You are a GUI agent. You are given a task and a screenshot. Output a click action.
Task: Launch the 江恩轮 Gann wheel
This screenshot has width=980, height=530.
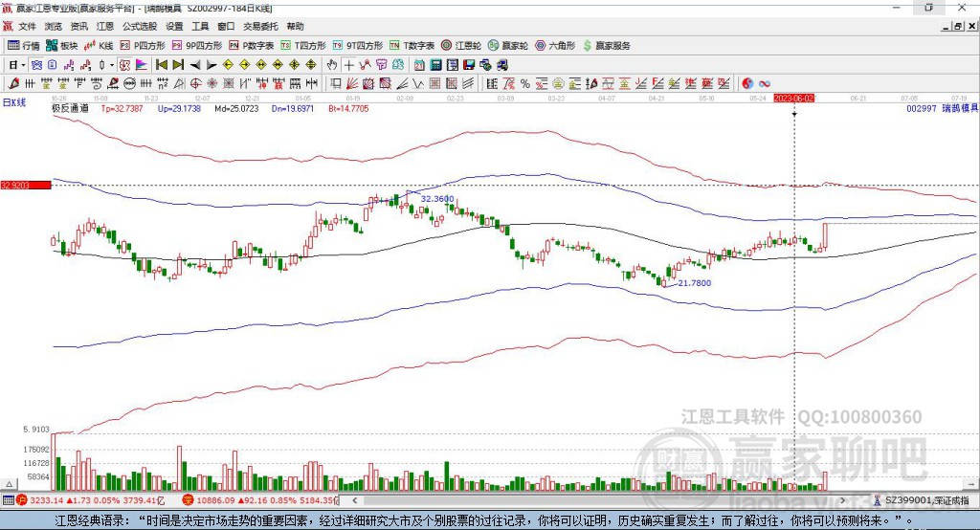coord(461,46)
